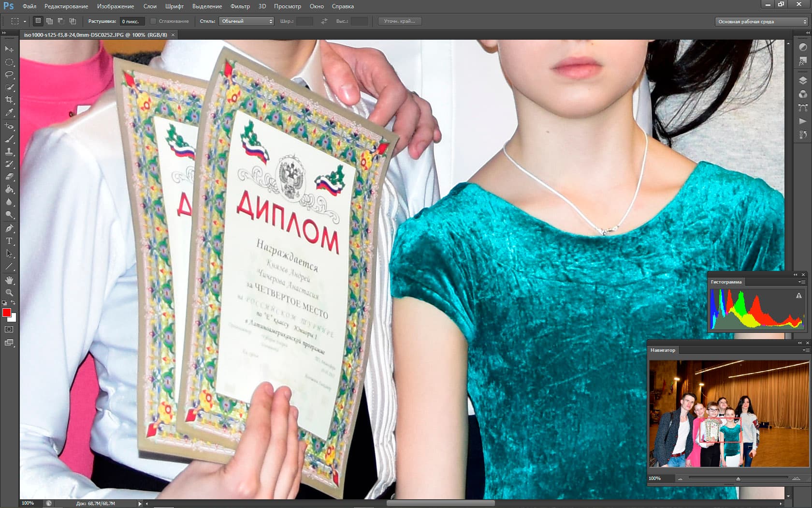
Task: Open the Фильтр menu
Action: click(240, 6)
